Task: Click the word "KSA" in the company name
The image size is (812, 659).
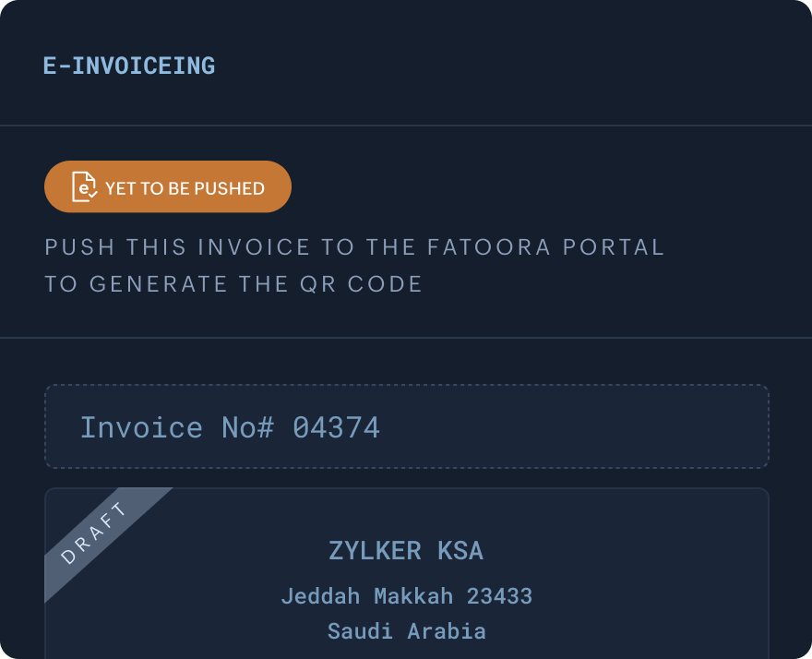Action: [x=460, y=551]
